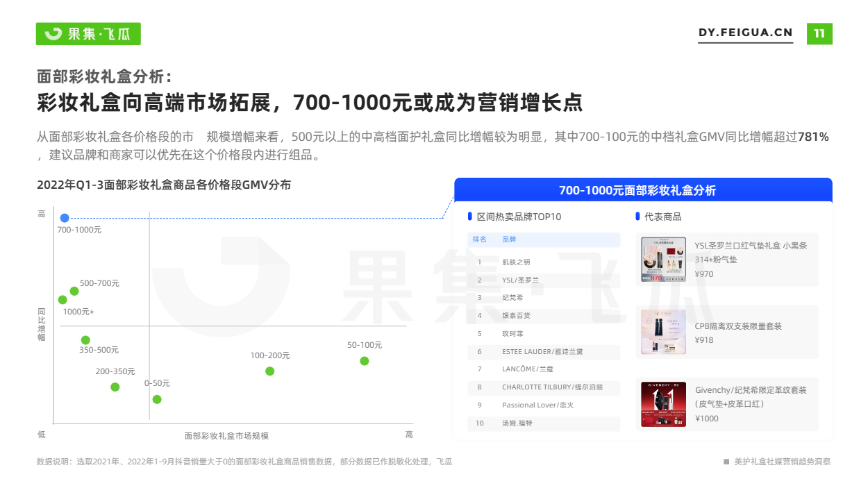Click the ¥970 price text

click(704, 274)
